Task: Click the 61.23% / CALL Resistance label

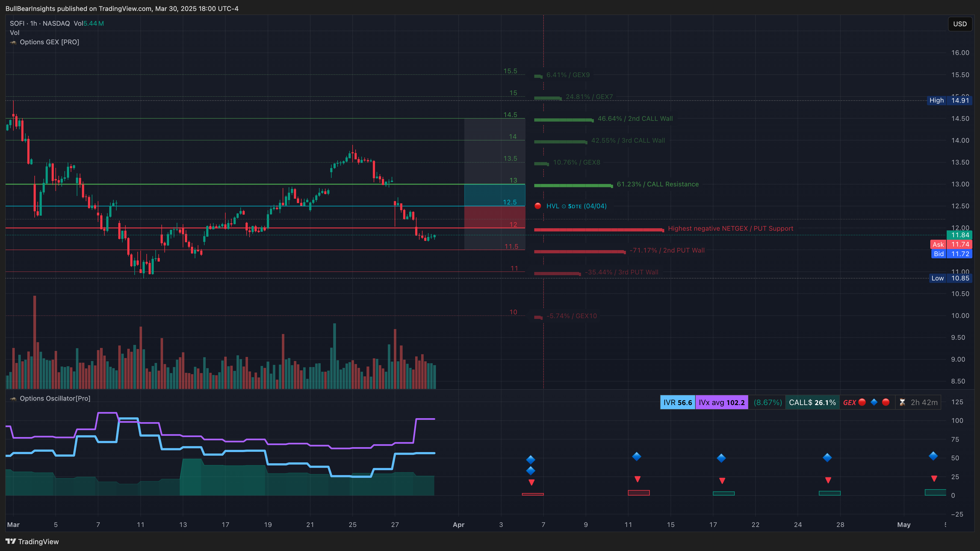Action: 658,184
